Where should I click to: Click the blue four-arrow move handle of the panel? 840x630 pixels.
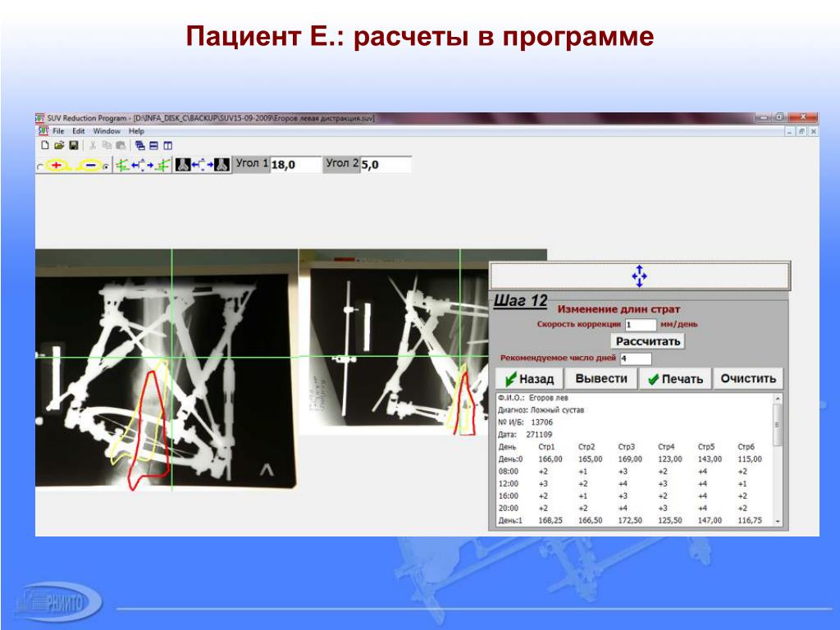pyautogui.click(x=639, y=276)
